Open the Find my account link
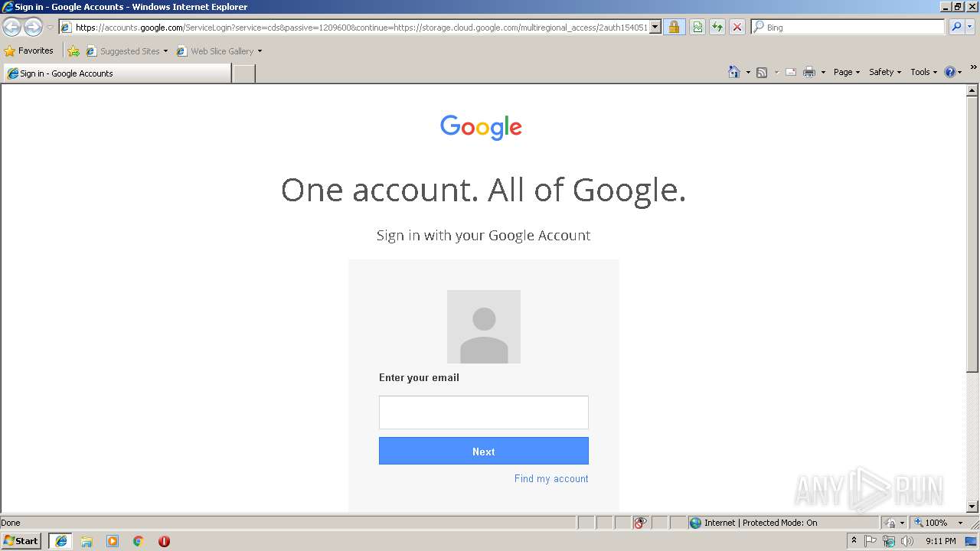980x551 pixels. pos(551,479)
